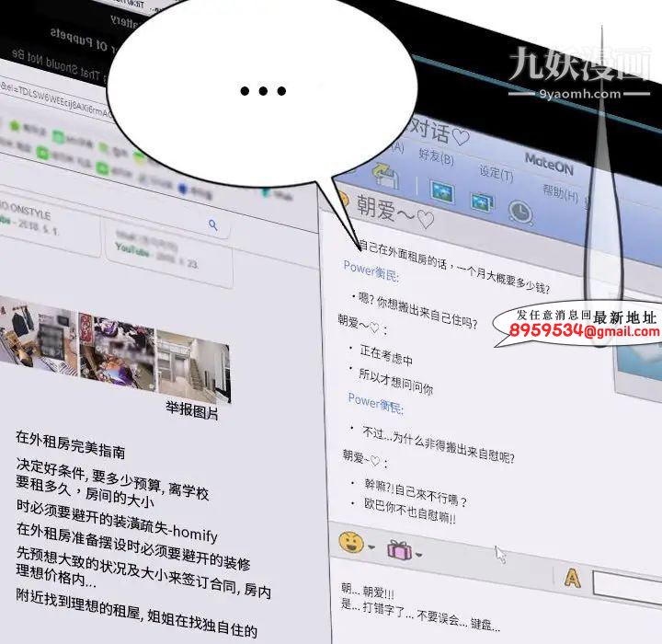Click the font letter A icon
Viewport: 662px width, 644px height.
pos(572,578)
